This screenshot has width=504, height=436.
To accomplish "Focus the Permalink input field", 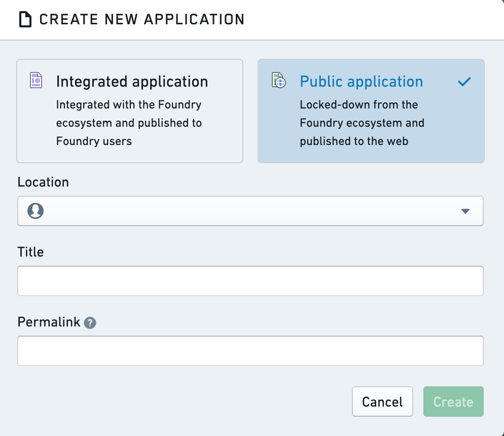I will point(250,351).
